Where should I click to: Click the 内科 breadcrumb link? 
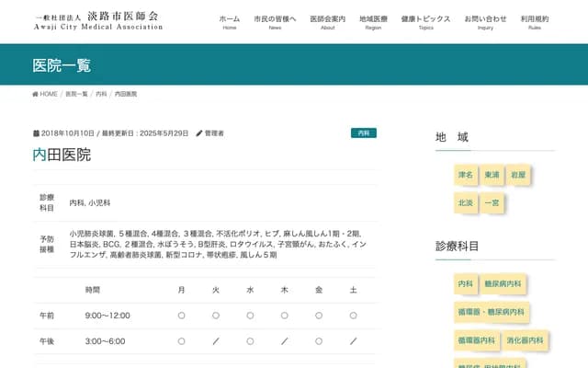point(101,94)
